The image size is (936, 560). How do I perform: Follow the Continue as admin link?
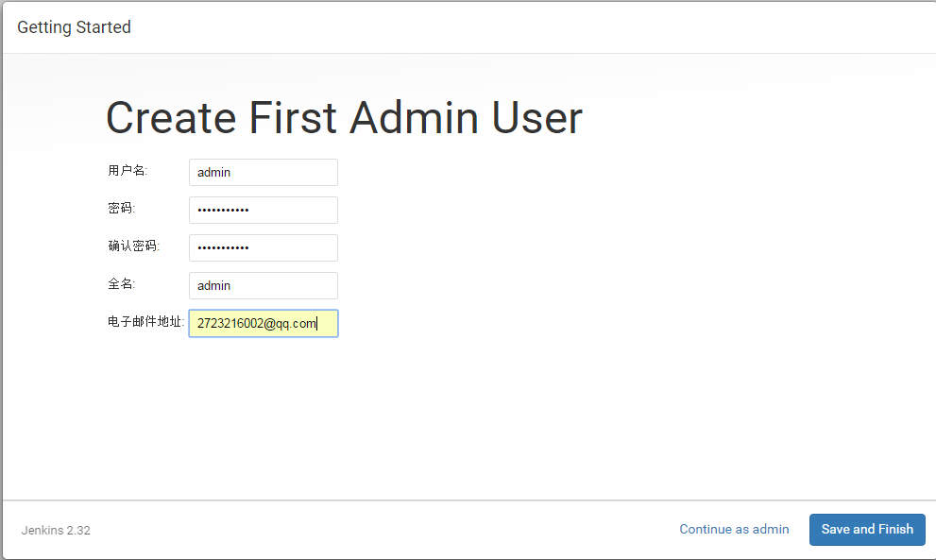(734, 529)
